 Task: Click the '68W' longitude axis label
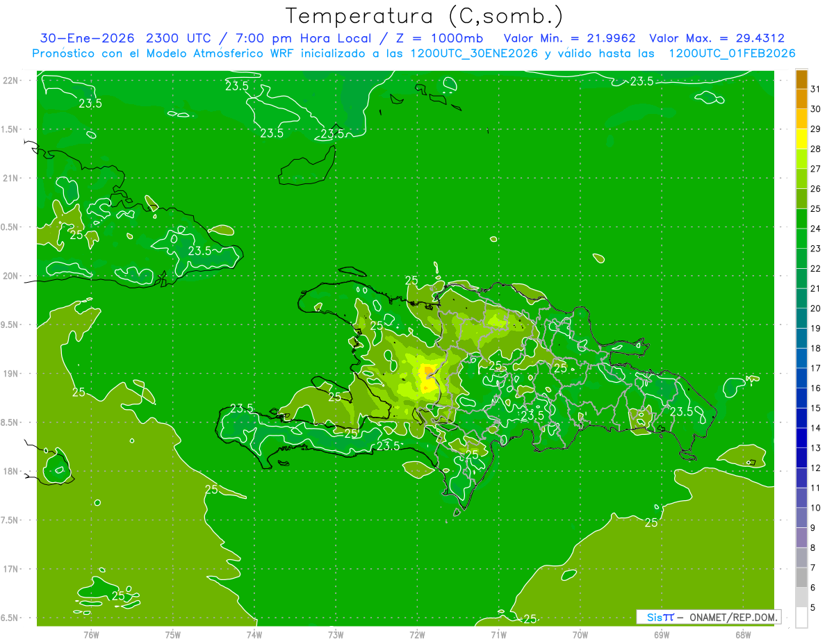[x=743, y=634]
